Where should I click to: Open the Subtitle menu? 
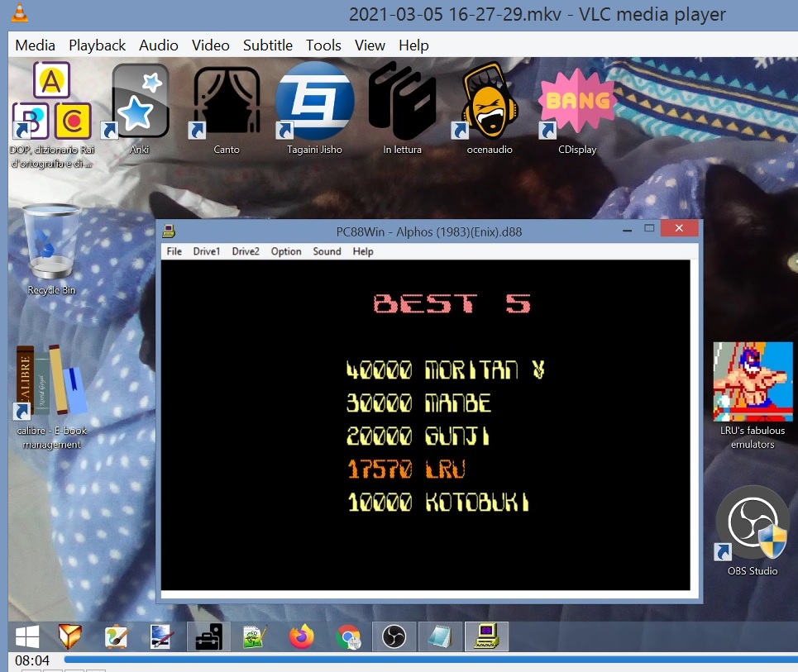267,45
